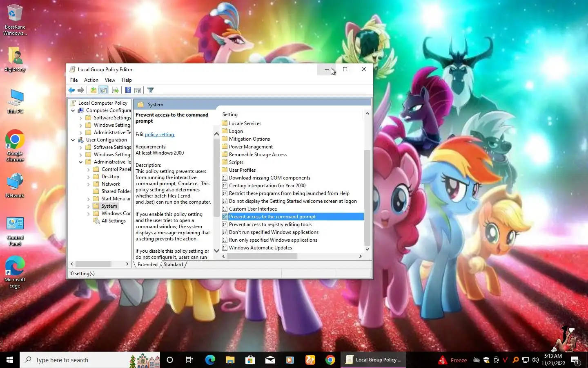Click the settings list vertical scrollbar thumb

point(367,197)
